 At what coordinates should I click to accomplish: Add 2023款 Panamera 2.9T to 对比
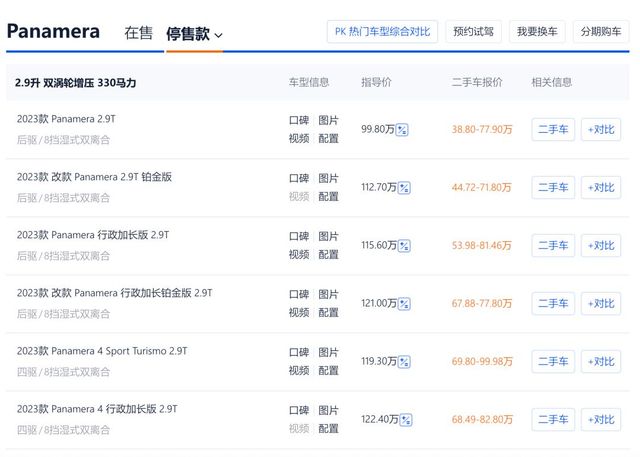point(601,130)
